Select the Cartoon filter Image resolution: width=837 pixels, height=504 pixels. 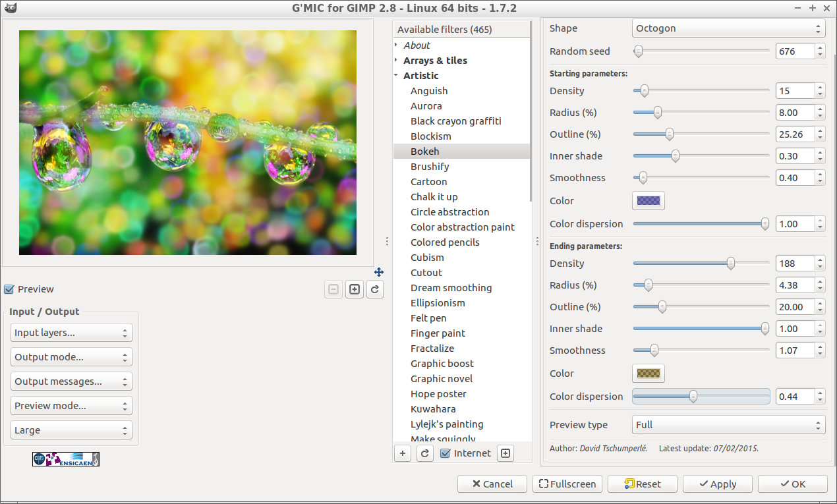pos(429,182)
